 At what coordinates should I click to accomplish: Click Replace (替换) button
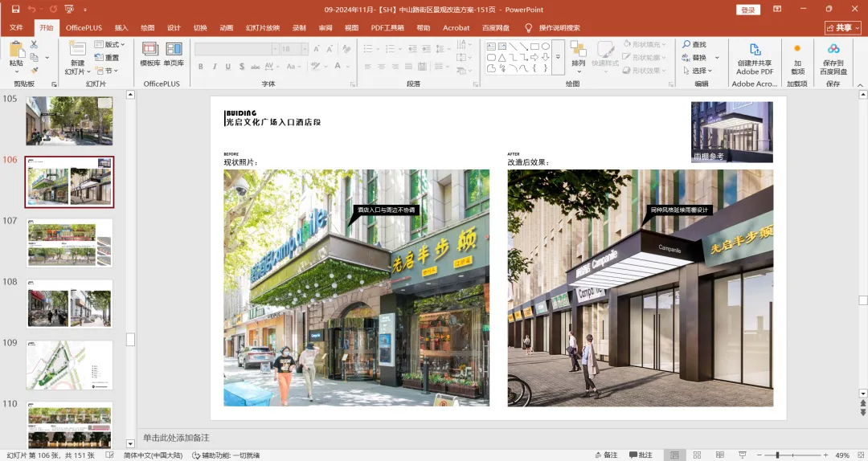[x=694, y=58]
